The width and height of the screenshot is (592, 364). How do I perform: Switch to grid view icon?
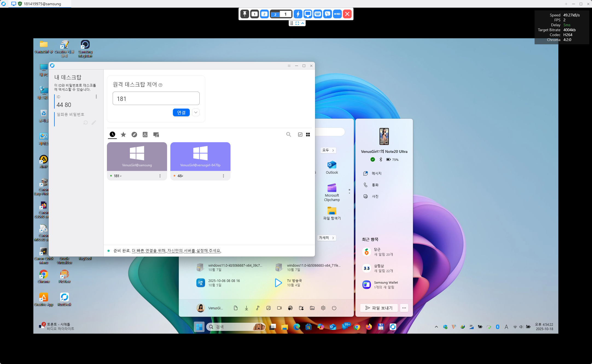click(x=308, y=135)
